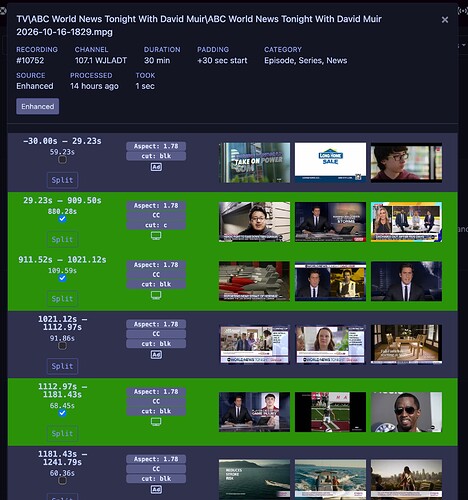
Task: Open the person overlooking city thumbnail
Action: pos(406,479)
